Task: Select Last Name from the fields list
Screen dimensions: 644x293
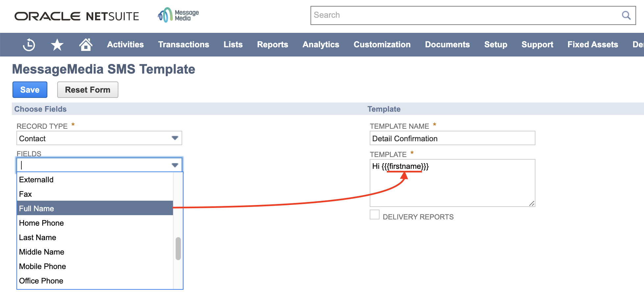Action: [x=95, y=237]
